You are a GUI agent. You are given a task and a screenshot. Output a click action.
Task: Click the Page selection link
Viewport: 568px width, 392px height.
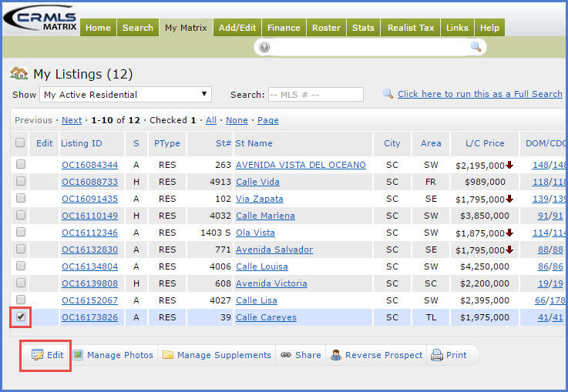(268, 120)
